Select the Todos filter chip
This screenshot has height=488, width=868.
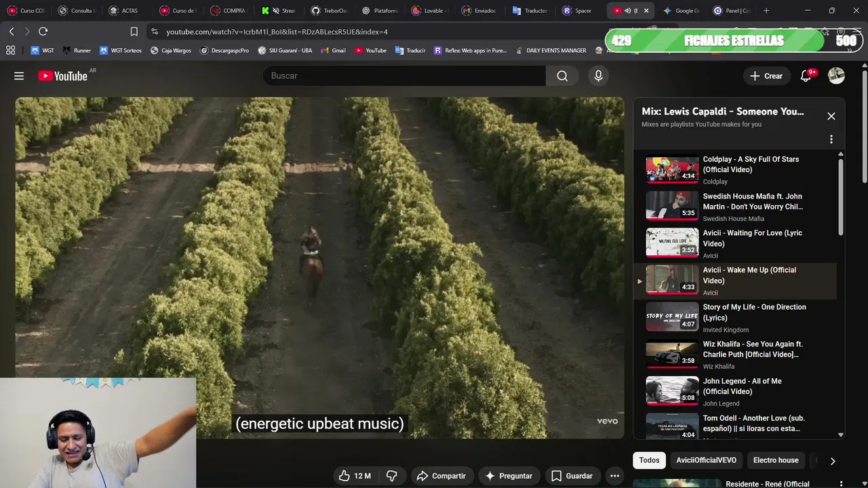(649, 460)
